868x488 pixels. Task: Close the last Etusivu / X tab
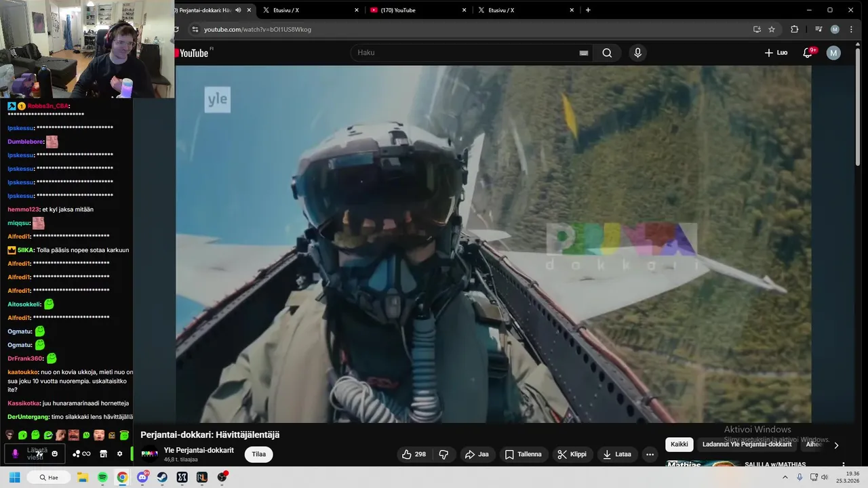[572, 10]
